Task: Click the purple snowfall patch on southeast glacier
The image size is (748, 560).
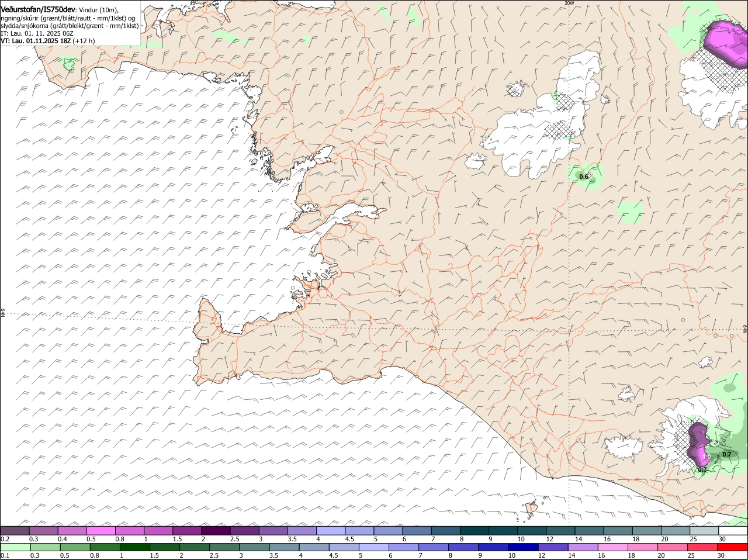Action: (x=698, y=445)
